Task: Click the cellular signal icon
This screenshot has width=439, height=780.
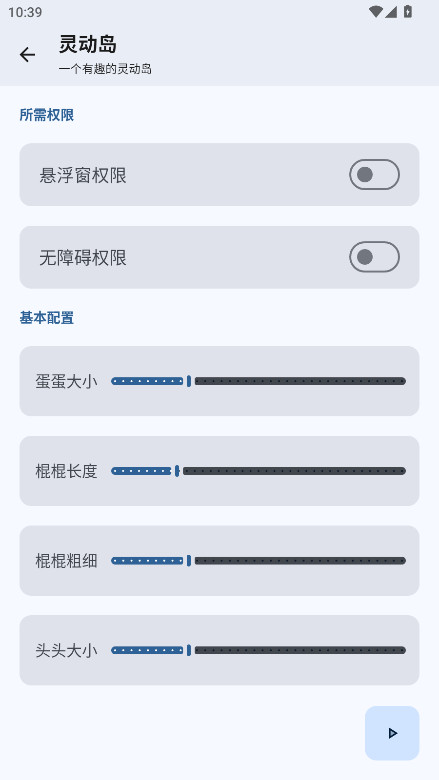Action: (391, 11)
